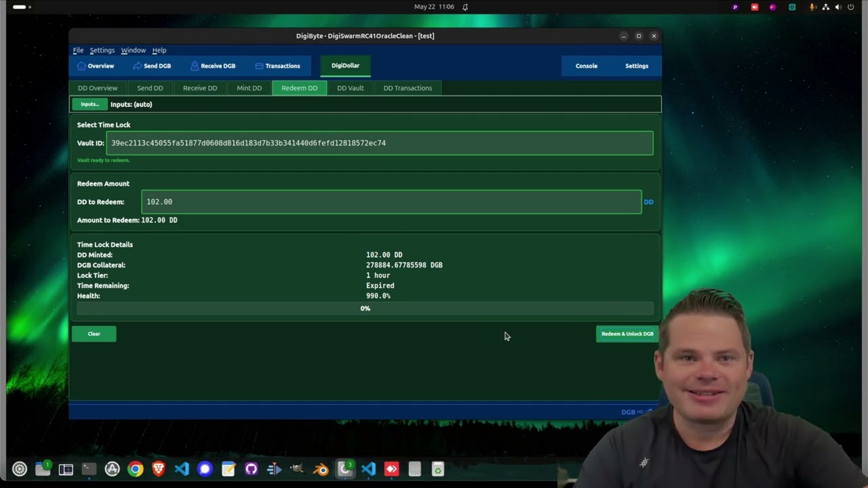
Task: Switch to the DD Transactions tab
Action: pyautogui.click(x=408, y=88)
